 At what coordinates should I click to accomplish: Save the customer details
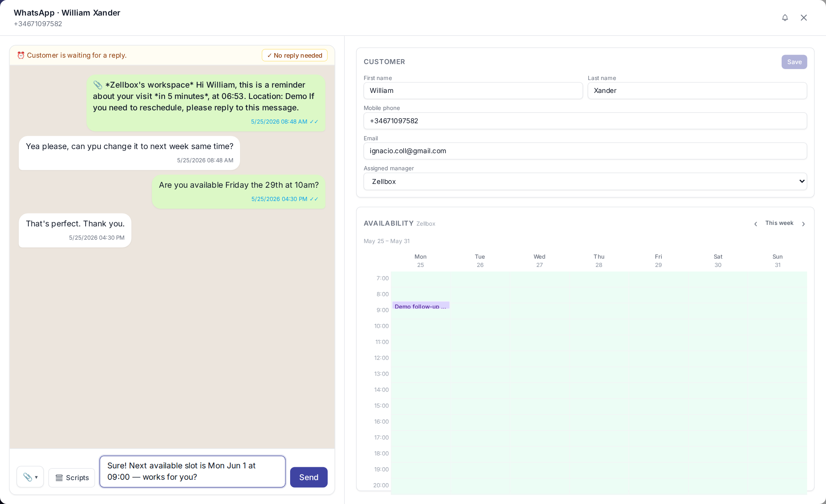(794, 62)
